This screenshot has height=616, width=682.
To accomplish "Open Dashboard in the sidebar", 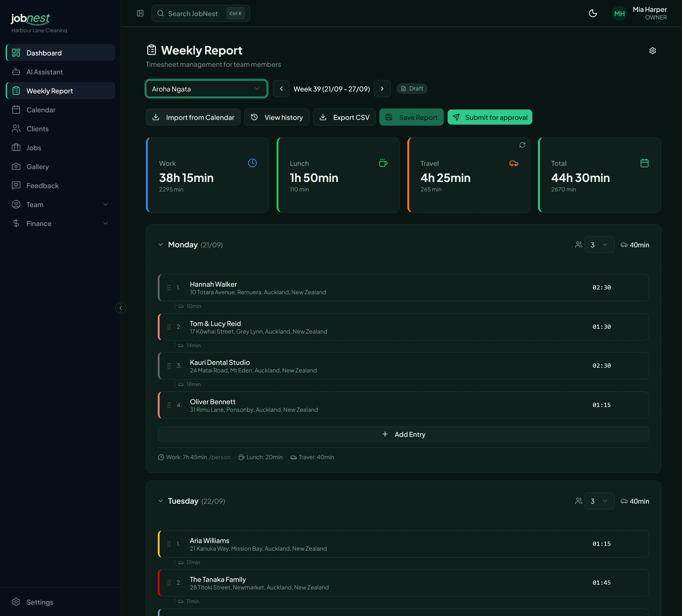I will [61, 53].
